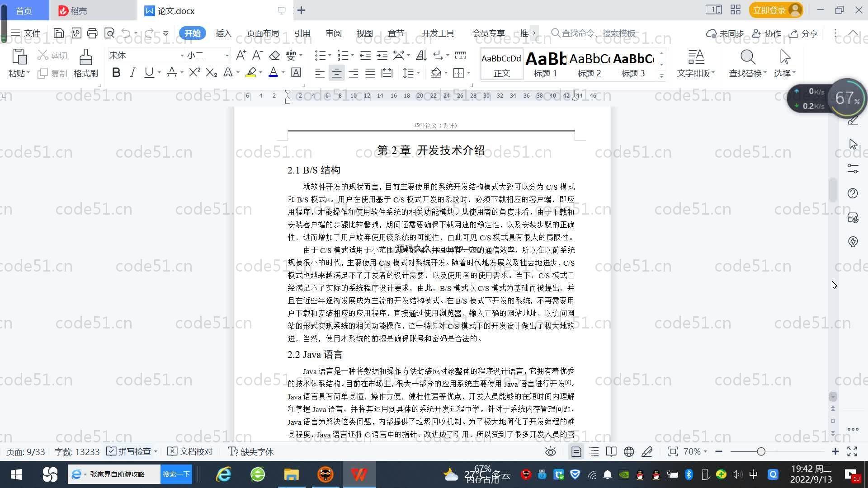
Task: Open Print Preview icon
Action: pos(109,33)
